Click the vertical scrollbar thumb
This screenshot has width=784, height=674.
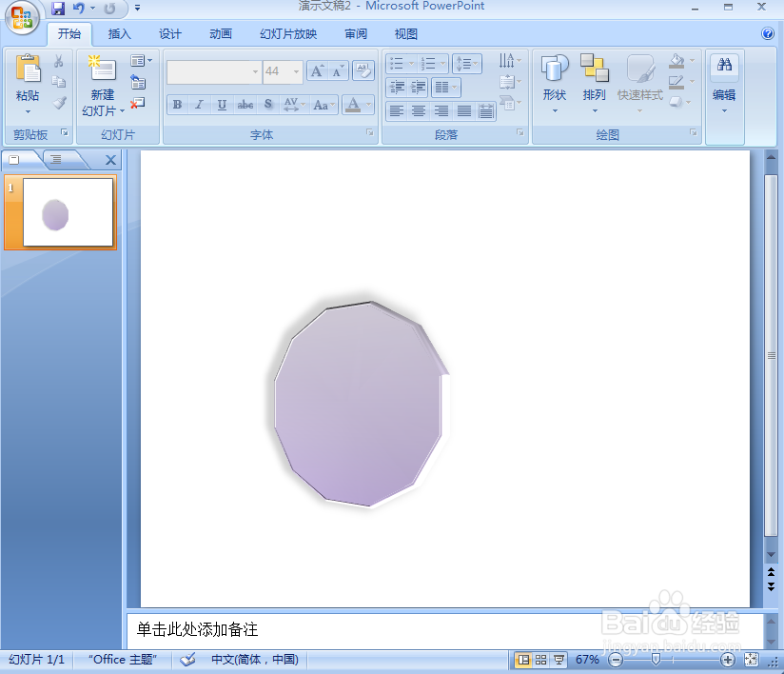tap(771, 355)
